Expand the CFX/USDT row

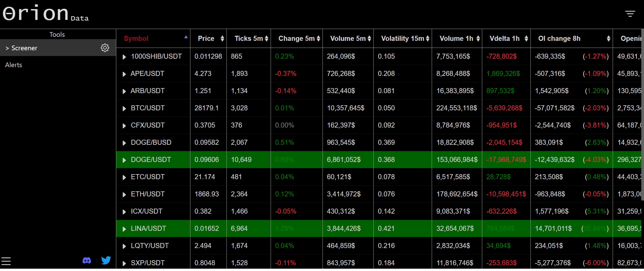click(x=124, y=126)
